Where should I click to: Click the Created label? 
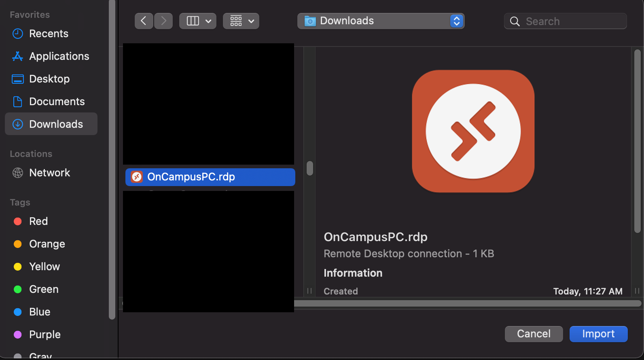point(341,291)
